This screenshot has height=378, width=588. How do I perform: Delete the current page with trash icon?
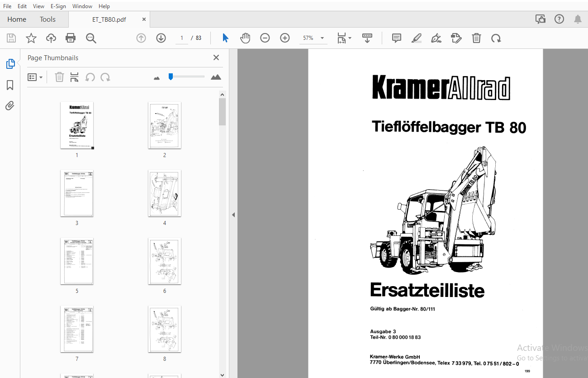(x=476, y=38)
